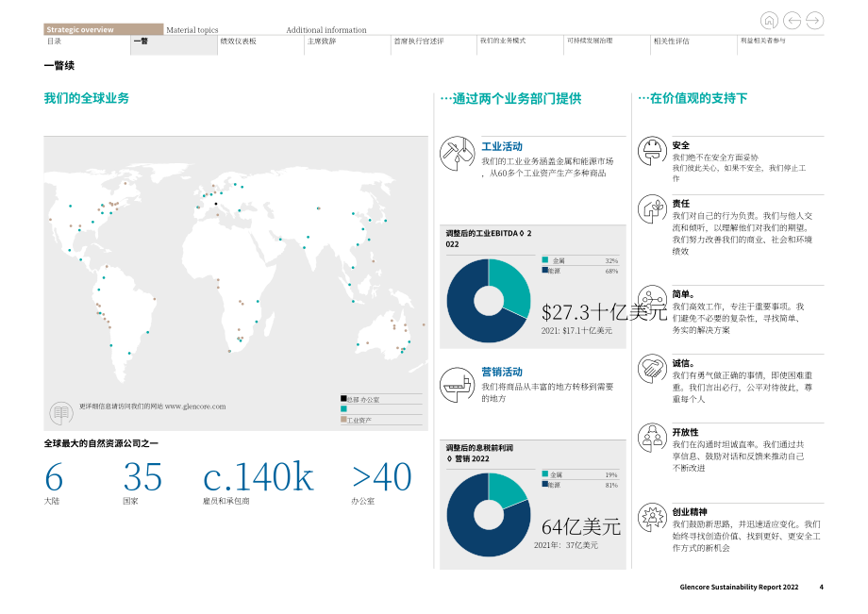
Task: Click the 开放性 people icon
Action: [652, 438]
